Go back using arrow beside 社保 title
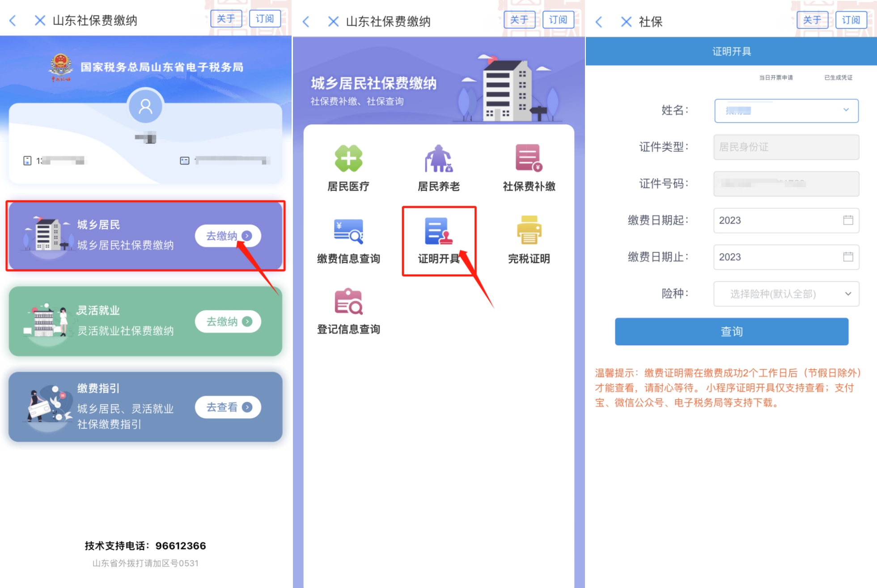 [599, 21]
